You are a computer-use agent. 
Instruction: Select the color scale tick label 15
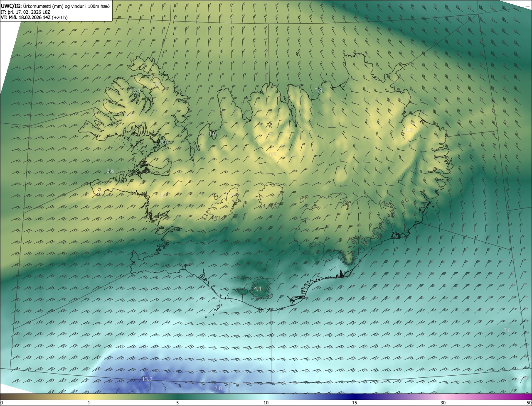pos(355,403)
